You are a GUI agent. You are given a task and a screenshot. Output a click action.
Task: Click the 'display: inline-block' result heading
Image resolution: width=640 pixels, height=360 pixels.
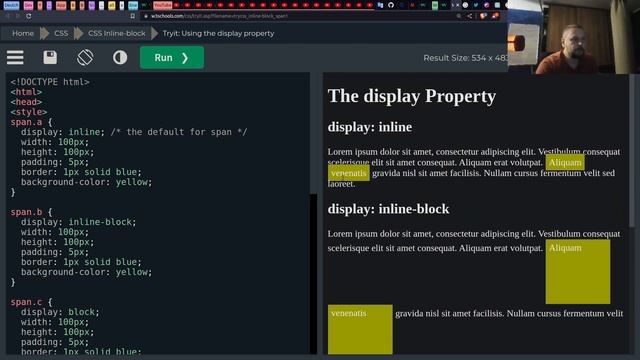coord(388,209)
